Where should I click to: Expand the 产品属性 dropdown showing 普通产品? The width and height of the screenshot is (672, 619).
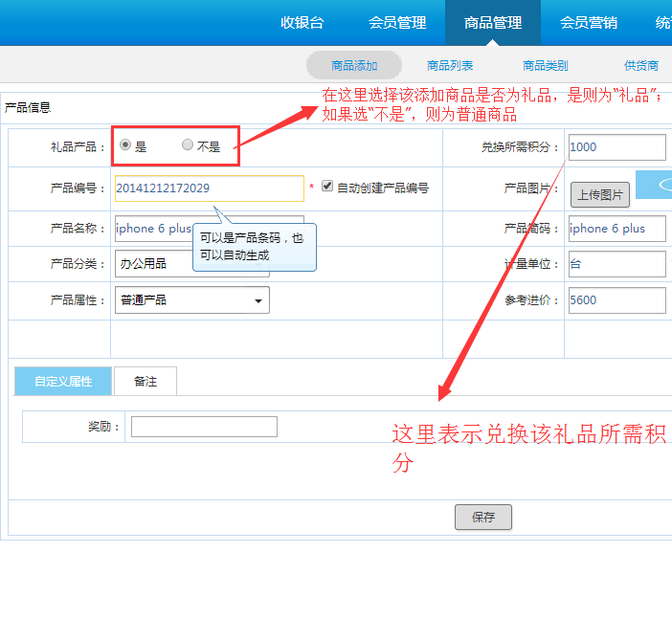(x=191, y=300)
